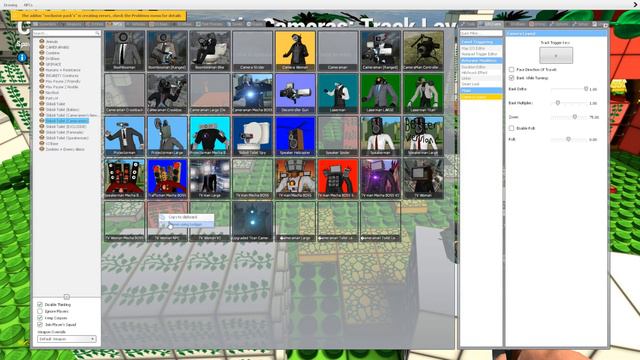Enable the Ignore Players checkbox
The width and height of the screenshot is (640, 360).
coord(40,311)
